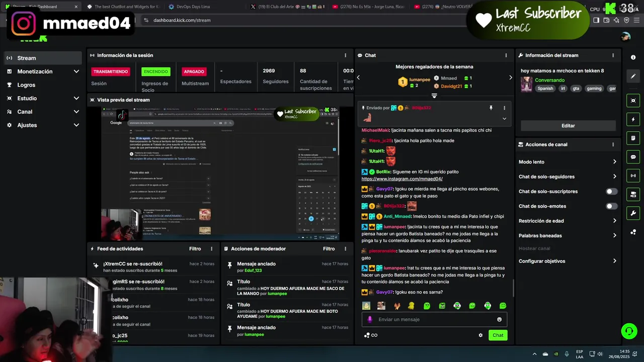The image size is (644, 362).
Task: Toggle the wrench stream info panel icon
Action: coord(633,213)
